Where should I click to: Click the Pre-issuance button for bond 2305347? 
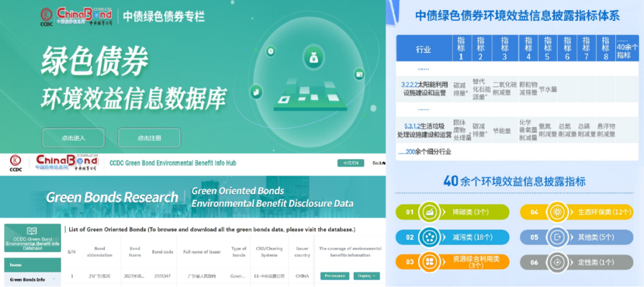click(335, 276)
